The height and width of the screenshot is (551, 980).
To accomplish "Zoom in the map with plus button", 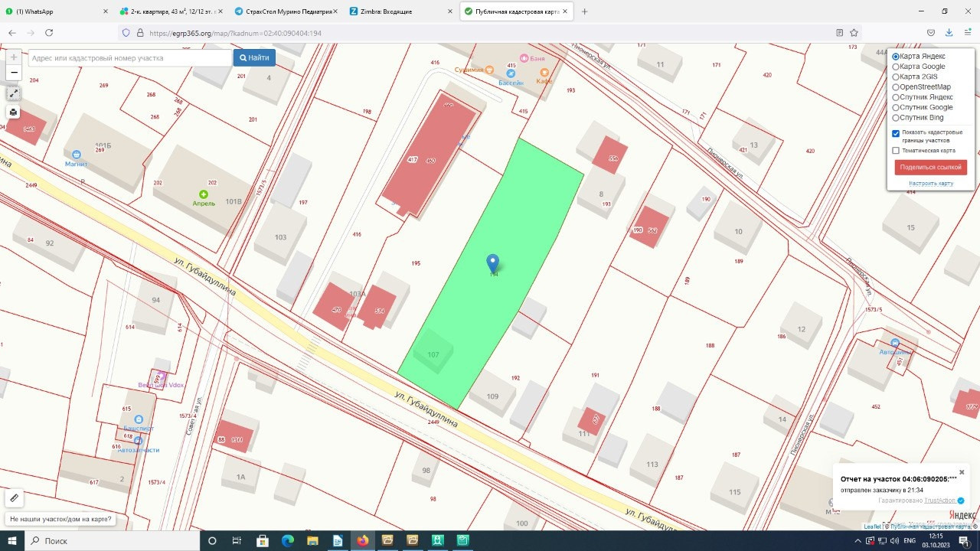I will click(x=14, y=57).
